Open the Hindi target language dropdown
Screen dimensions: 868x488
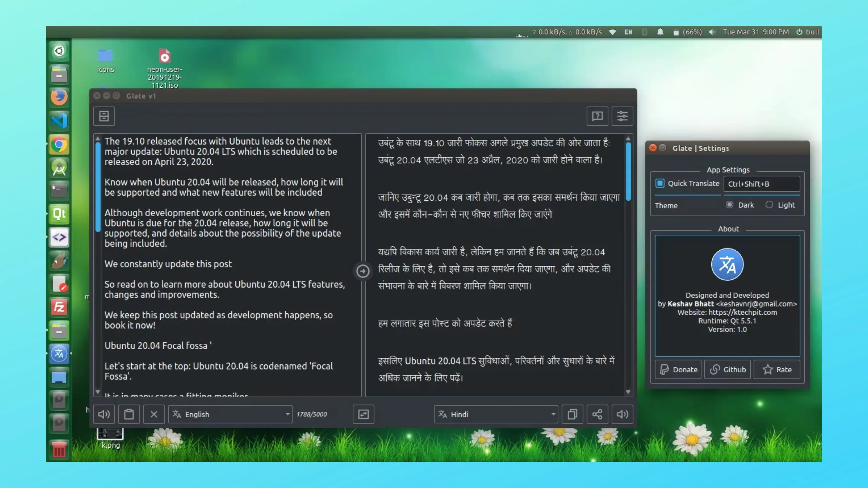coord(495,414)
